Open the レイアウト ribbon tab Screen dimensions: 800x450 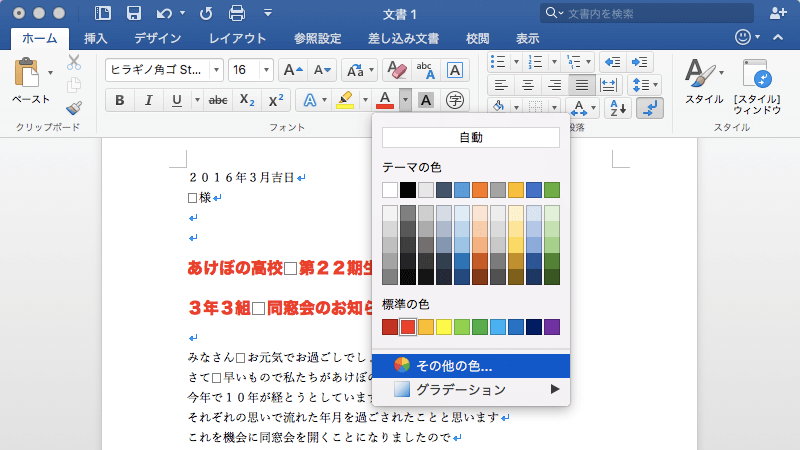237,39
